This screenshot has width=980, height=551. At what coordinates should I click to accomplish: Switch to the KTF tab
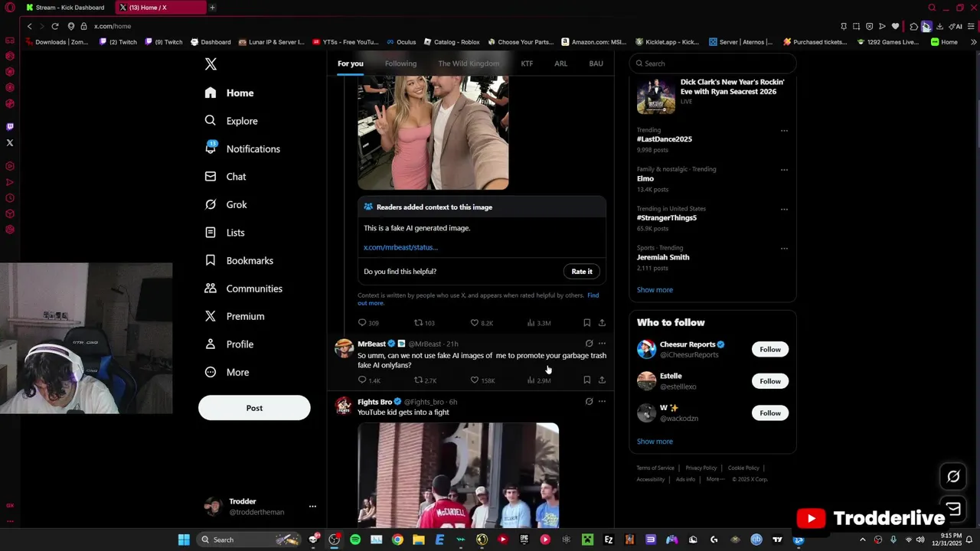point(527,64)
